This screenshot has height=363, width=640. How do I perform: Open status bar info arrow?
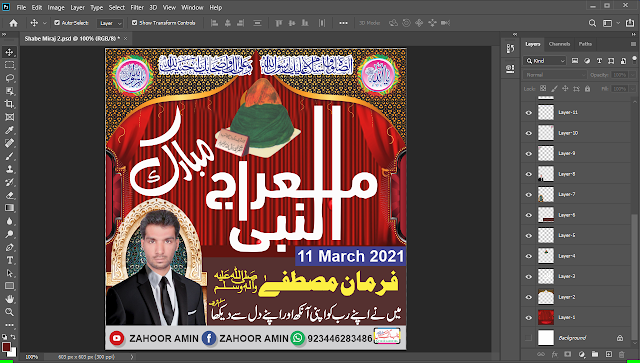click(132, 357)
